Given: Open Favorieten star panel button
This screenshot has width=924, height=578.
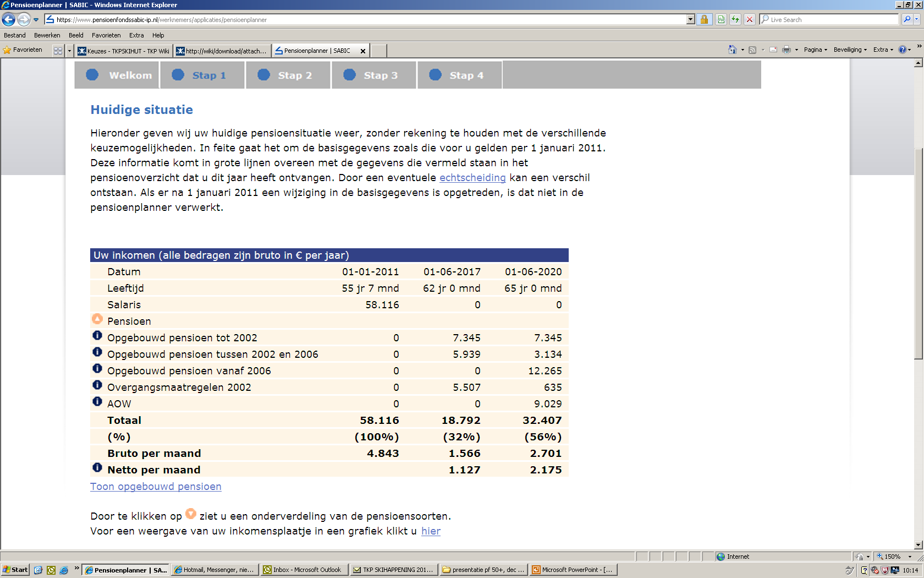Looking at the screenshot, I should click(23, 50).
